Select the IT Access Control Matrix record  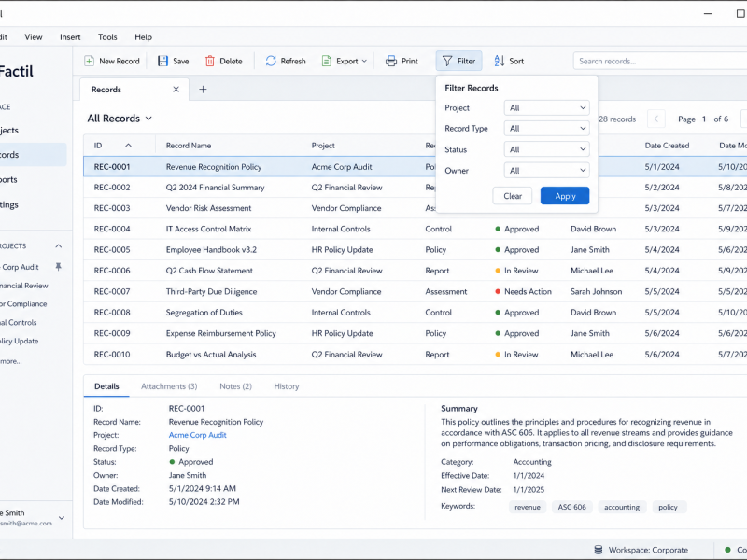click(415, 229)
